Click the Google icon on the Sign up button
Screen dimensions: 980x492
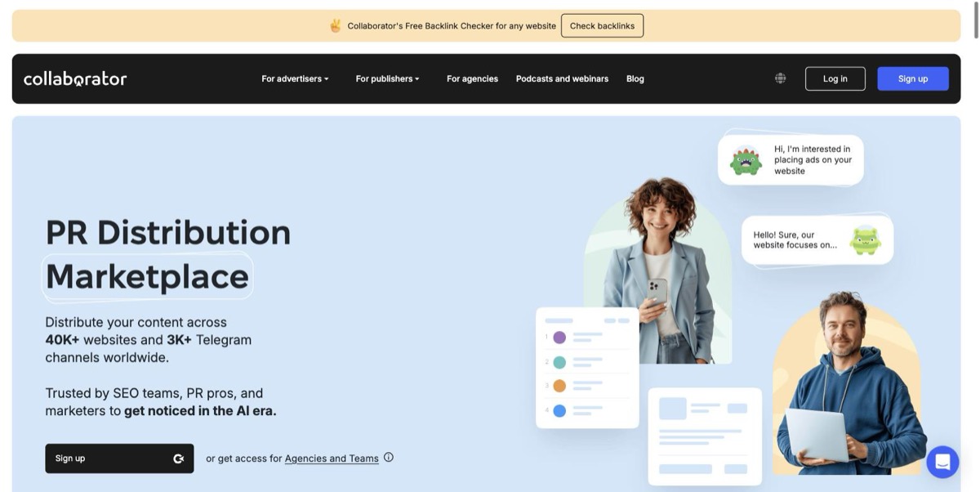coord(178,458)
